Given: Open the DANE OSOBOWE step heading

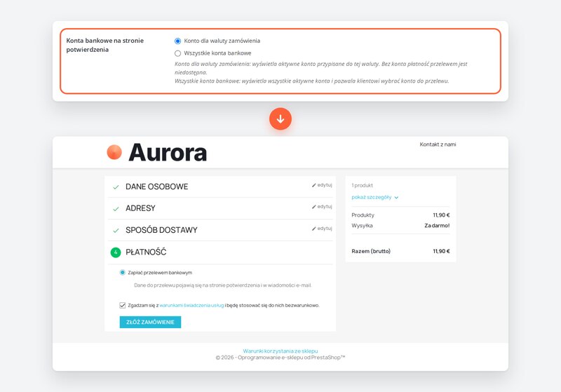Looking at the screenshot, I should (x=156, y=187).
